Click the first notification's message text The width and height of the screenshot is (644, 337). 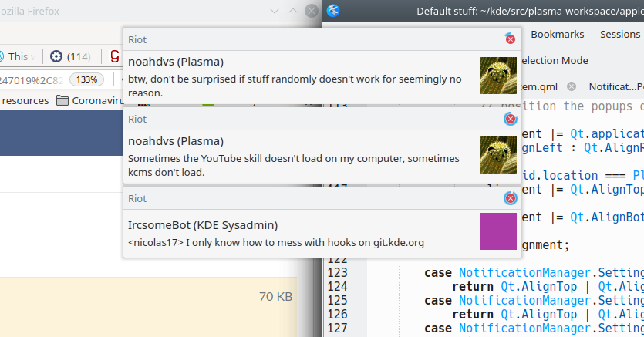pyautogui.click(x=295, y=86)
